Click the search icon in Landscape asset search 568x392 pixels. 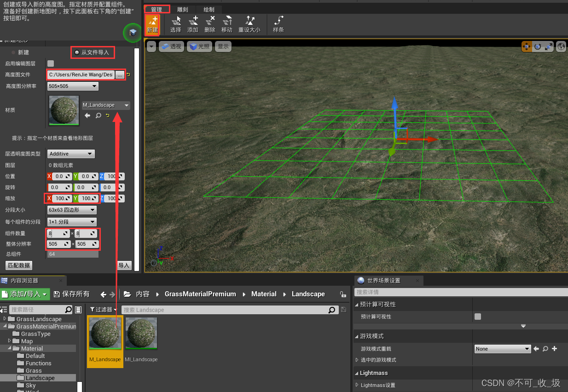click(332, 310)
